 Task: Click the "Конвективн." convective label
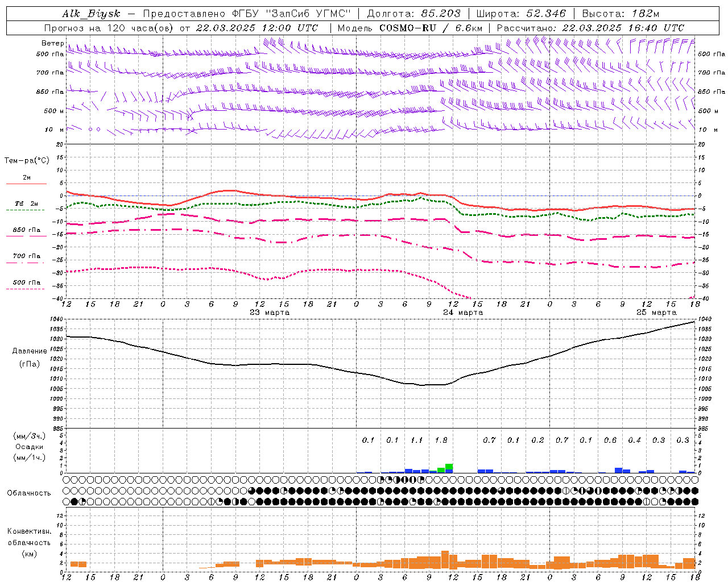(30, 531)
